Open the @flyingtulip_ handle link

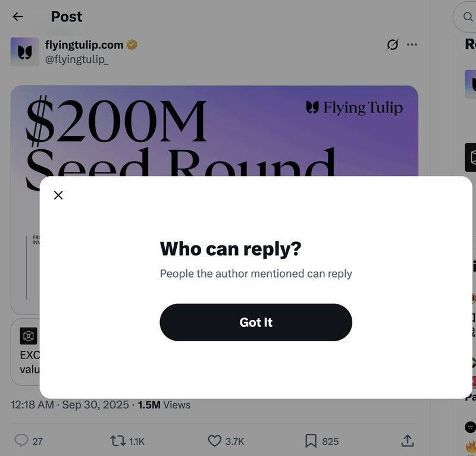pos(77,59)
